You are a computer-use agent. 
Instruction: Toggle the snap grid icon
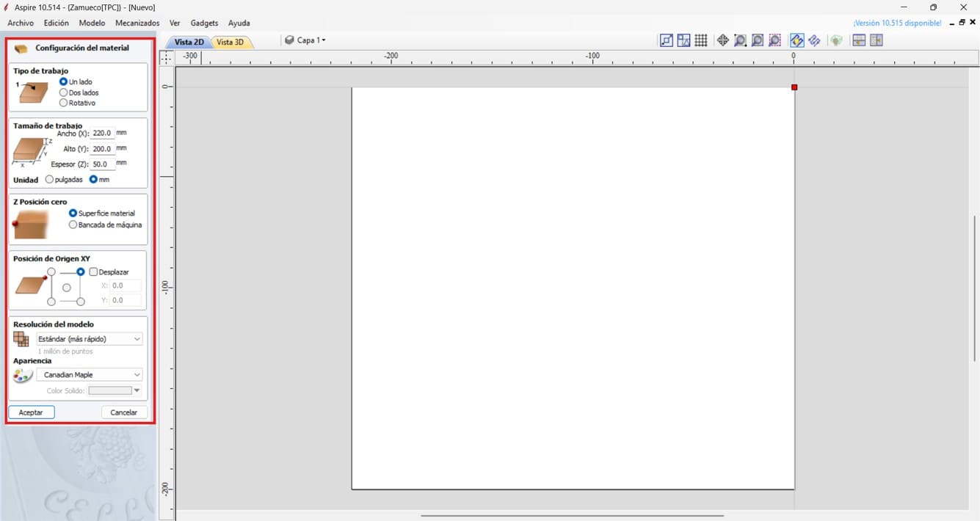pyautogui.click(x=701, y=40)
